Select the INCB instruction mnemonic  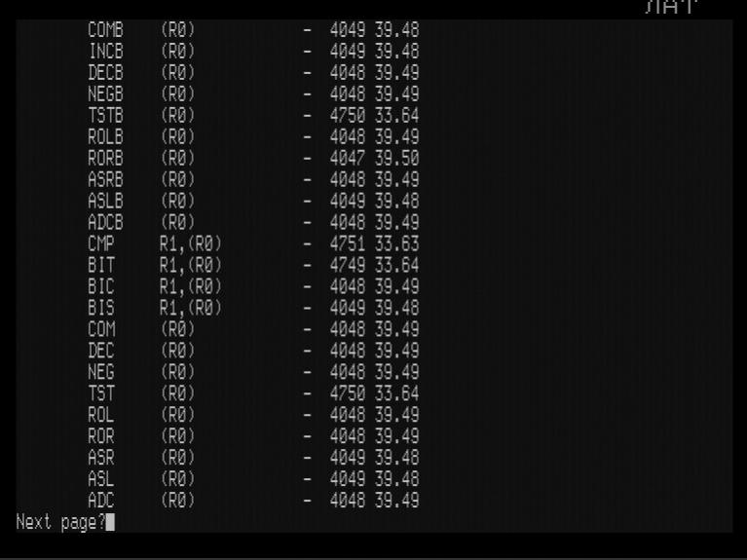[x=106, y=52]
